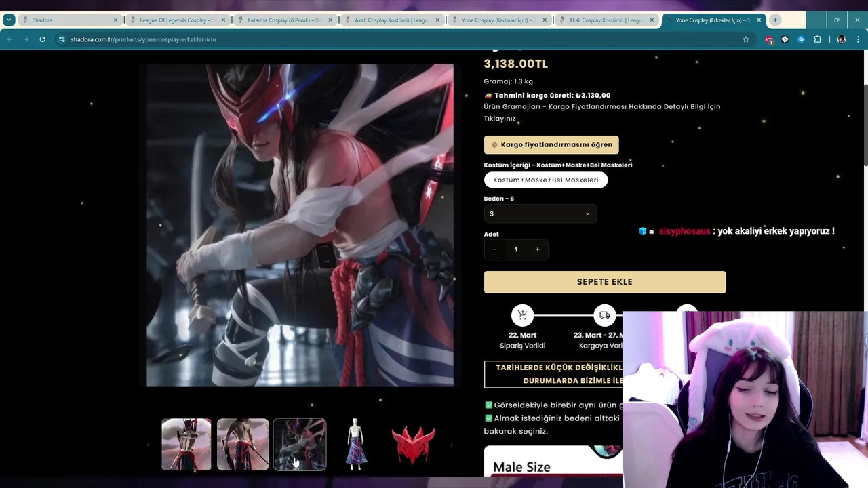868x488 pixels.
Task: Click the 3,138.00TL price text
Action: click(x=515, y=64)
